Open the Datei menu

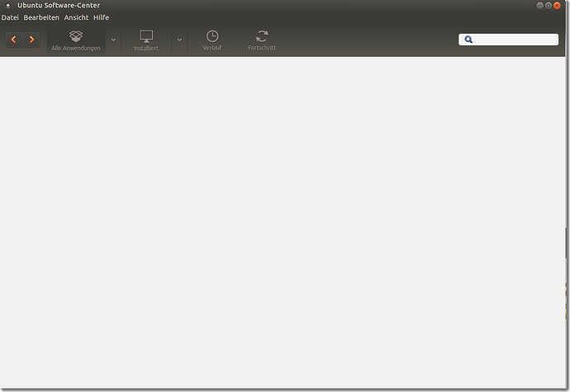coord(10,17)
